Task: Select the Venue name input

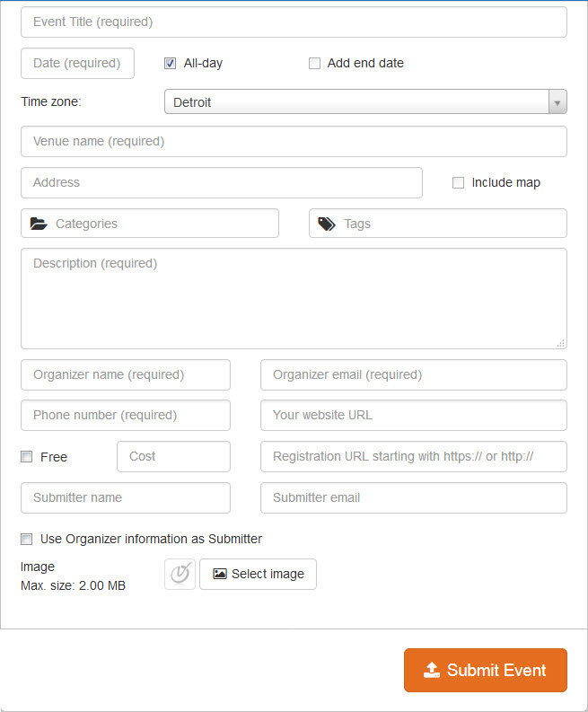Action: click(x=294, y=141)
